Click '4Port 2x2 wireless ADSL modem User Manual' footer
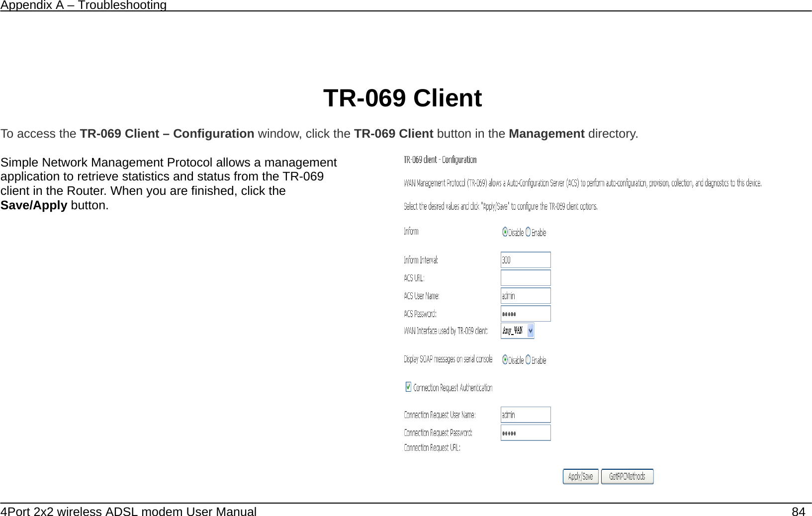The height and width of the screenshot is (516, 812). click(129, 511)
